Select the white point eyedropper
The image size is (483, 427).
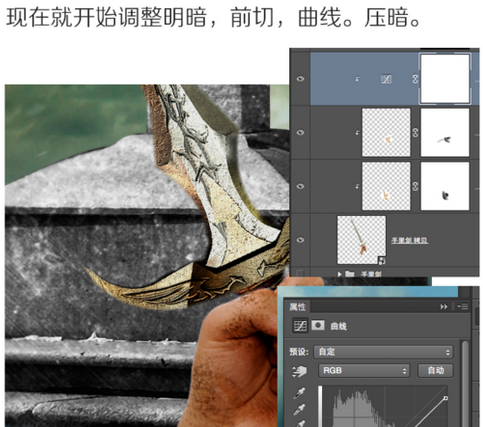(x=299, y=423)
